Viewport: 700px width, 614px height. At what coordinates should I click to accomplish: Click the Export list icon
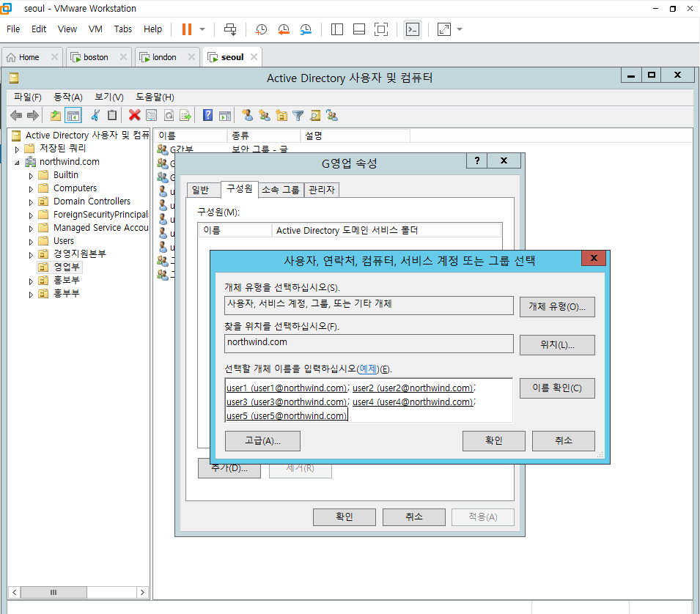(185, 116)
